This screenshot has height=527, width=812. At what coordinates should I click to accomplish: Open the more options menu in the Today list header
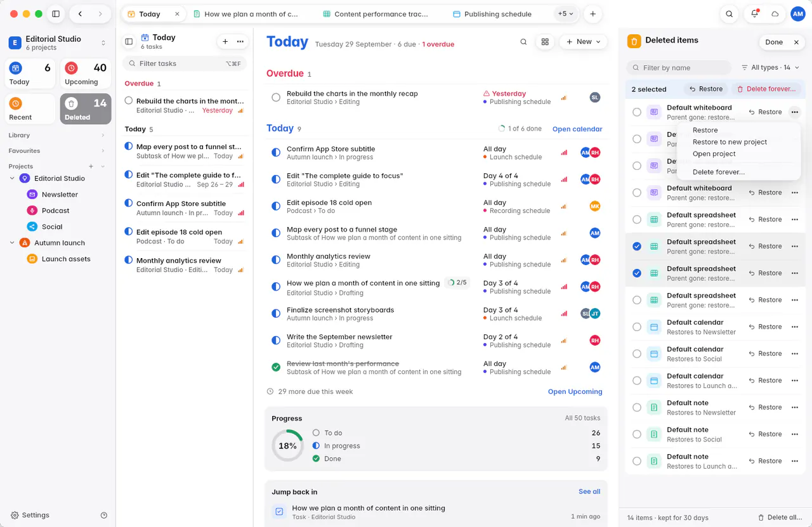(x=240, y=42)
